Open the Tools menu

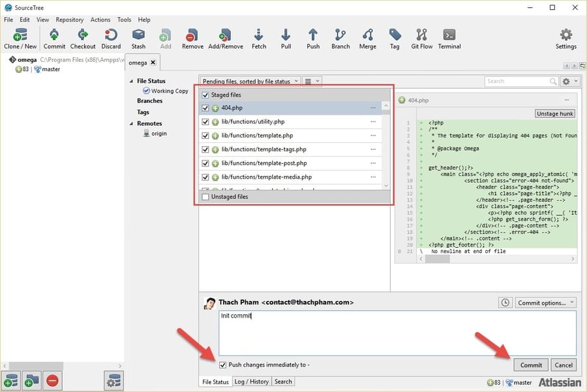coord(124,20)
